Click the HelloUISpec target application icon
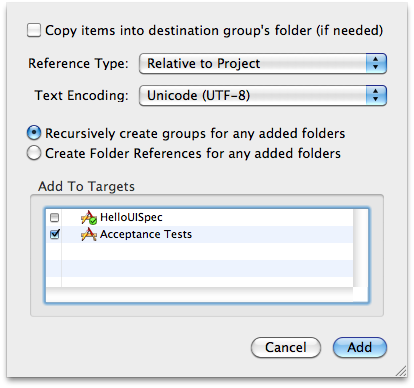The height and width of the screenshot is (388, 414). (89, 218)
